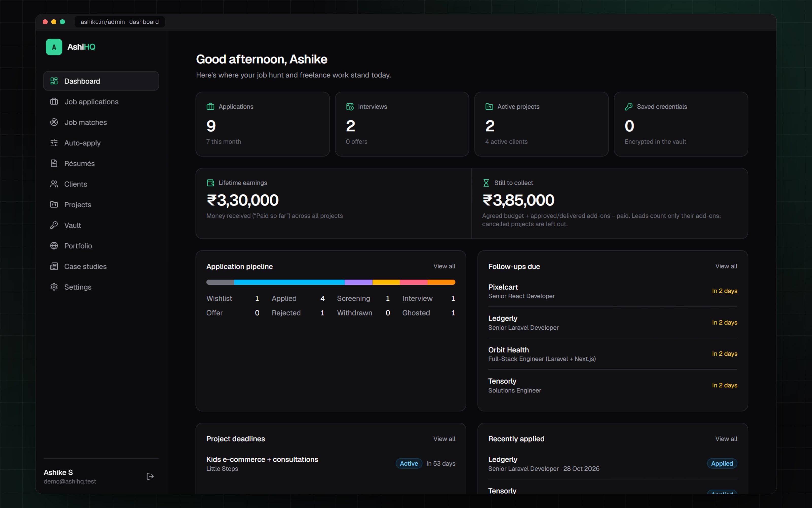Open Kids e-commerce + consultations project

coord(330,464)
